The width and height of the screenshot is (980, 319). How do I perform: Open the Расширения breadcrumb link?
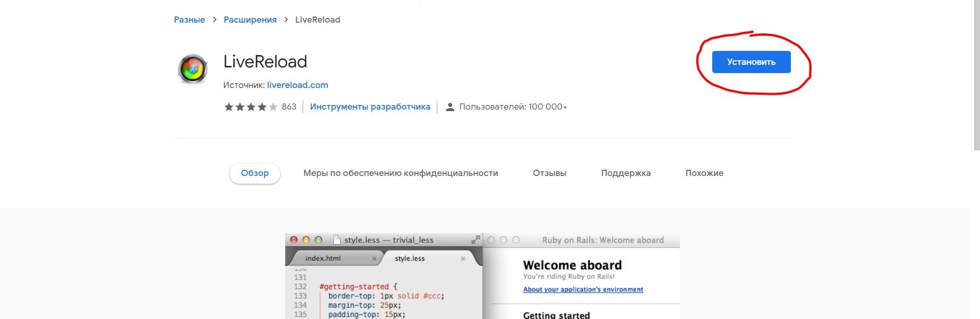click(250, 20)
